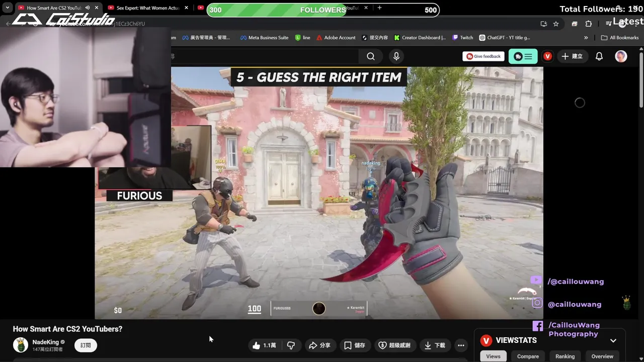Viewport: 644px width, 362px height.
Task: Click the 分享 share button
Action: (319, 345)
